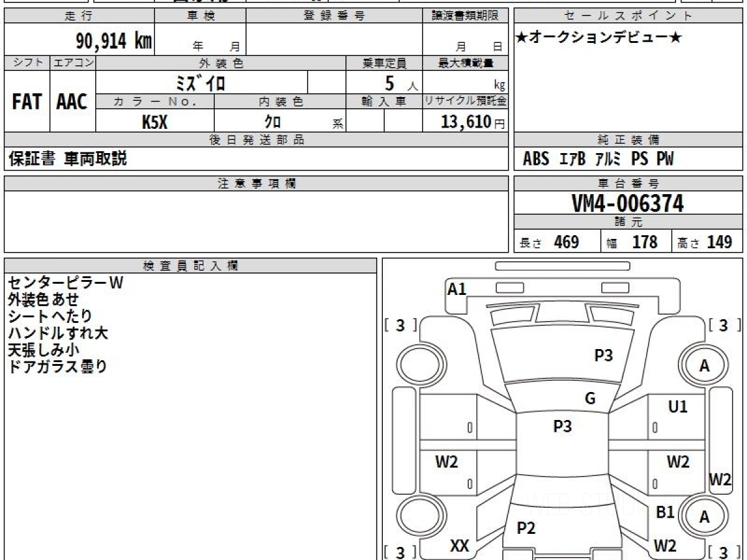Screen dimensions: 747x560
Task: Click アルミ in the equipment list
Action: click(x=608, y=159)
